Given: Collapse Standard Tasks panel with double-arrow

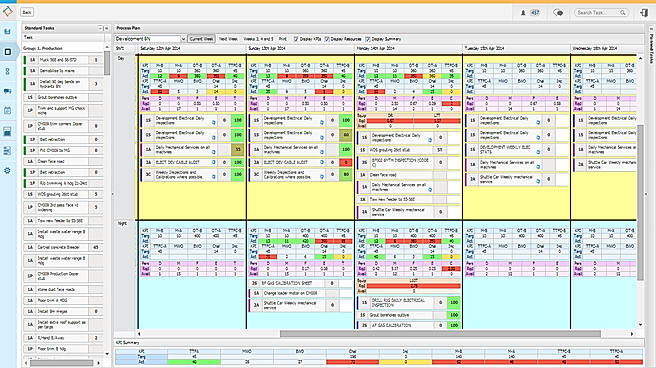Looking at the screenshot, I should point(106,28).
